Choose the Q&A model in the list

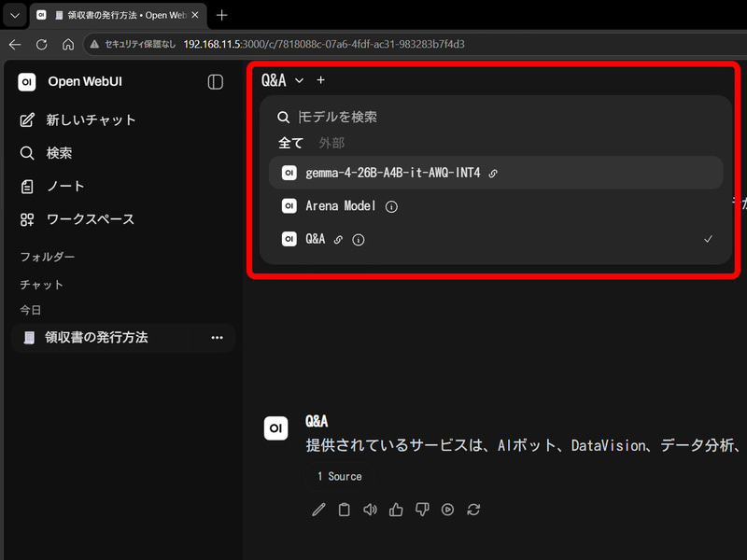coord(496,239)
